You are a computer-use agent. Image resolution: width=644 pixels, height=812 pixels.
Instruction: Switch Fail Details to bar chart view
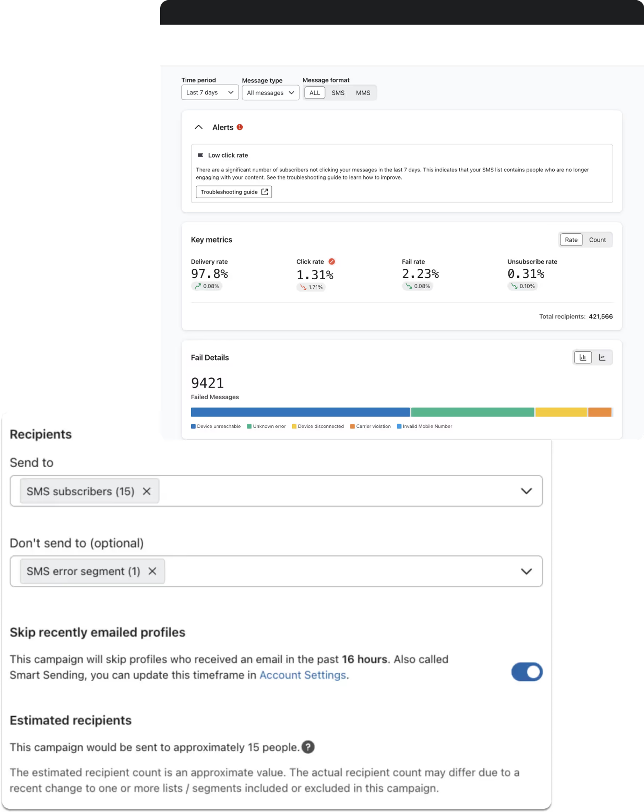[582, 357]
